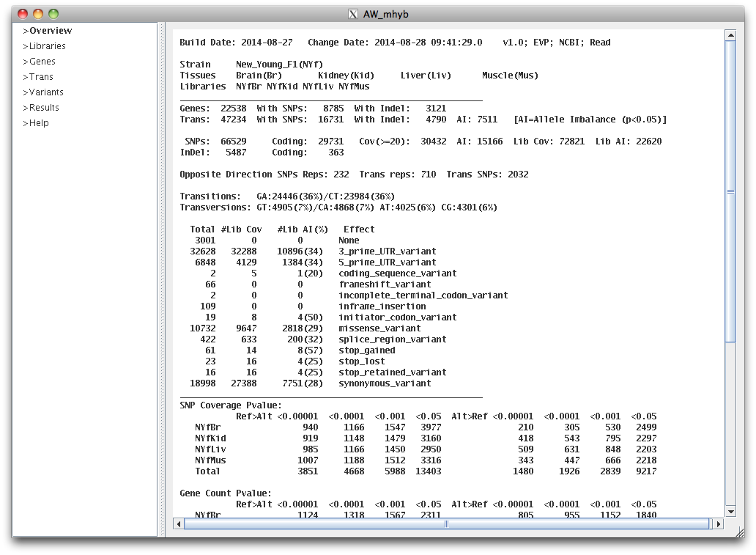Click the Trans SNPs: 2032 text
This screenshot has height=555, width=756.
[487, 174]
